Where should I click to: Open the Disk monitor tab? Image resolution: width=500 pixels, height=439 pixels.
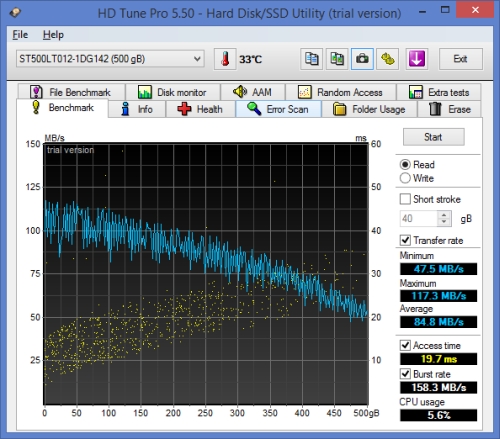tap(172, 92)
